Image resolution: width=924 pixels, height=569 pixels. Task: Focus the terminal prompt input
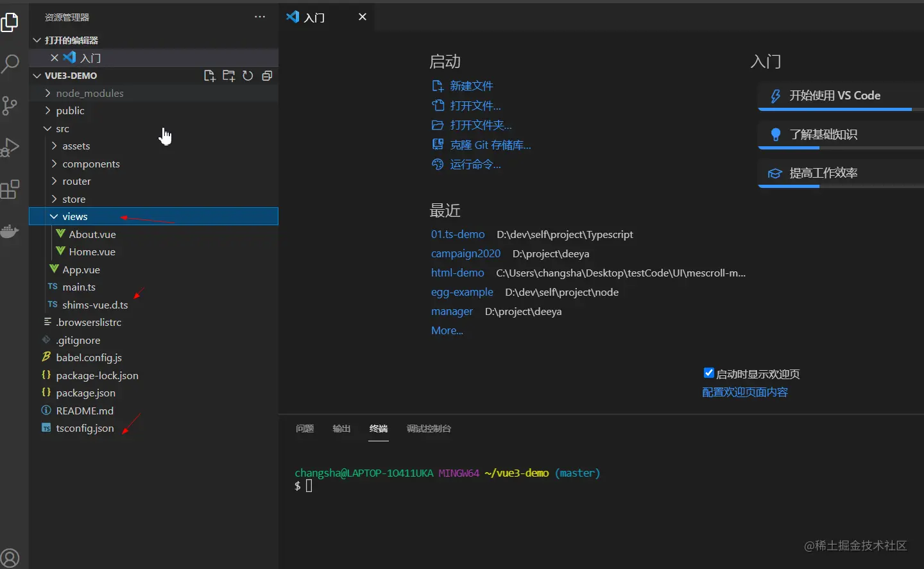(309, 486)
